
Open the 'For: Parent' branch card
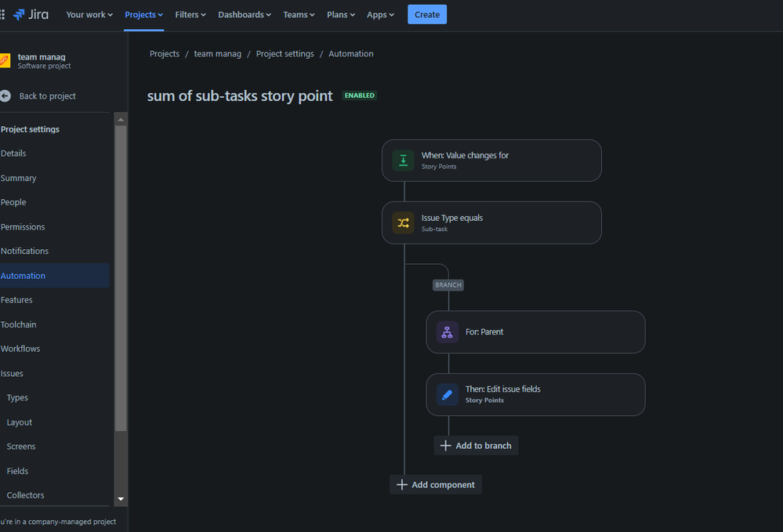[x=535, y=332]
